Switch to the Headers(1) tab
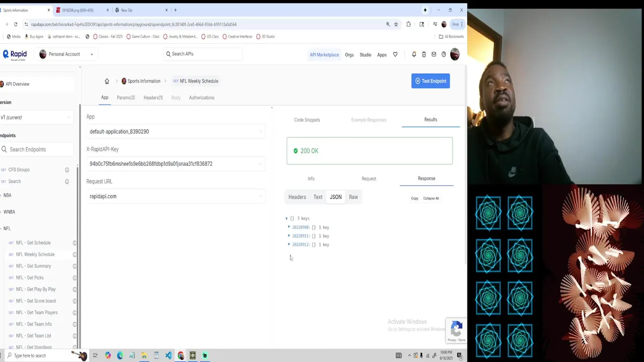This screenshot has height=362, width=644. coord(153,98)
